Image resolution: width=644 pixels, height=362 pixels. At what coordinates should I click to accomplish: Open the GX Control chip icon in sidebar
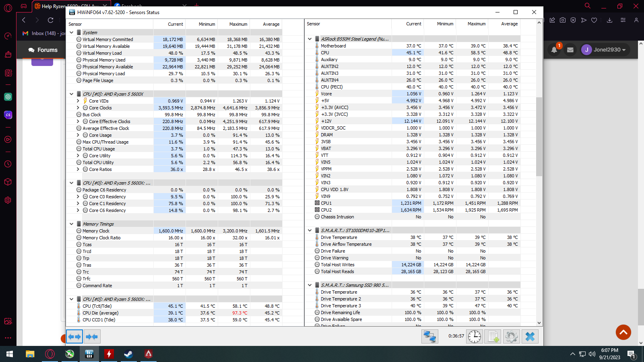[x=8, y=73]
